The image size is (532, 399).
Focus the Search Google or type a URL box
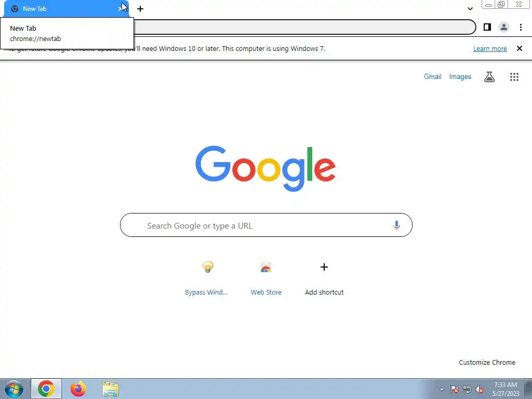(266, 225)
